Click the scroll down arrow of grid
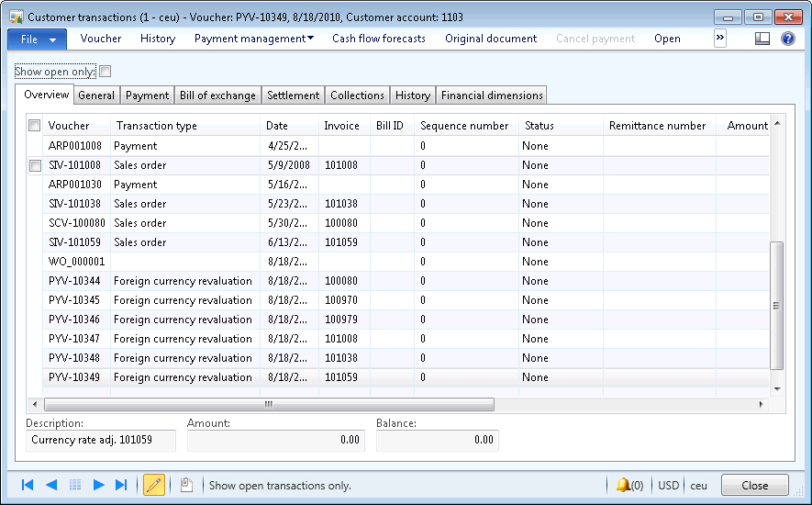The height and width of the screenshot is (505, 812). click(777, 389)
